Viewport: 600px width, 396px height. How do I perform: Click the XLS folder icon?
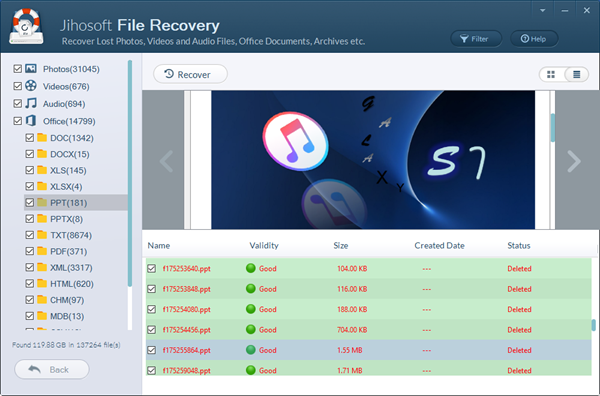click(42, 169)
